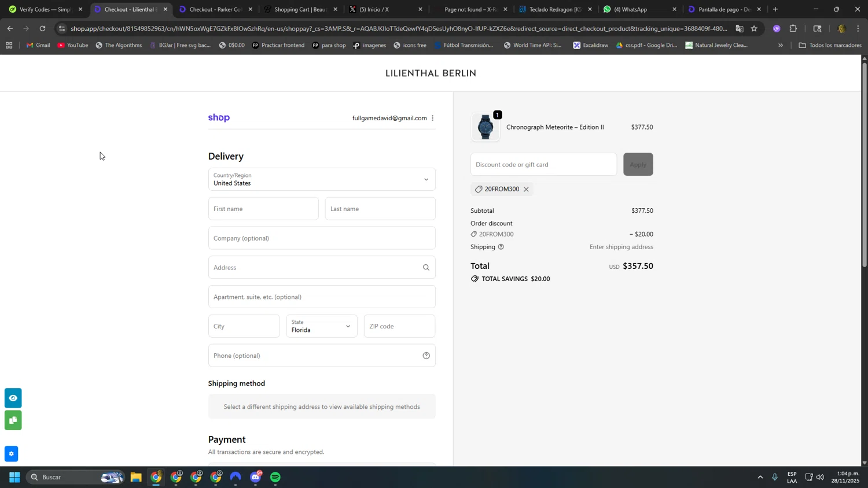Remove the 20FROM300 discount code
The image size is (868, 488).
tap(526, 189)
